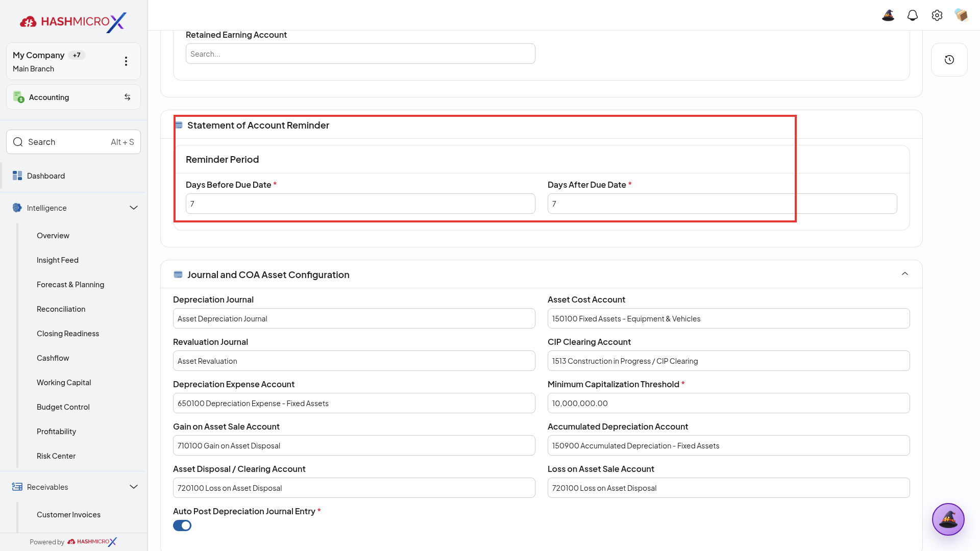Click the Receivables list icon
This screenshot has height=551, width=980.
click(17, 487)
